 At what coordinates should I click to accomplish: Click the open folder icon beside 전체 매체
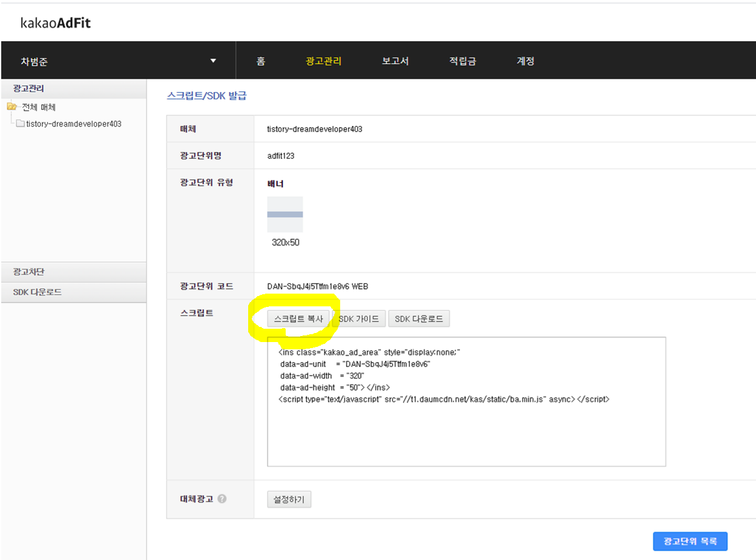[x=12, y=107]
